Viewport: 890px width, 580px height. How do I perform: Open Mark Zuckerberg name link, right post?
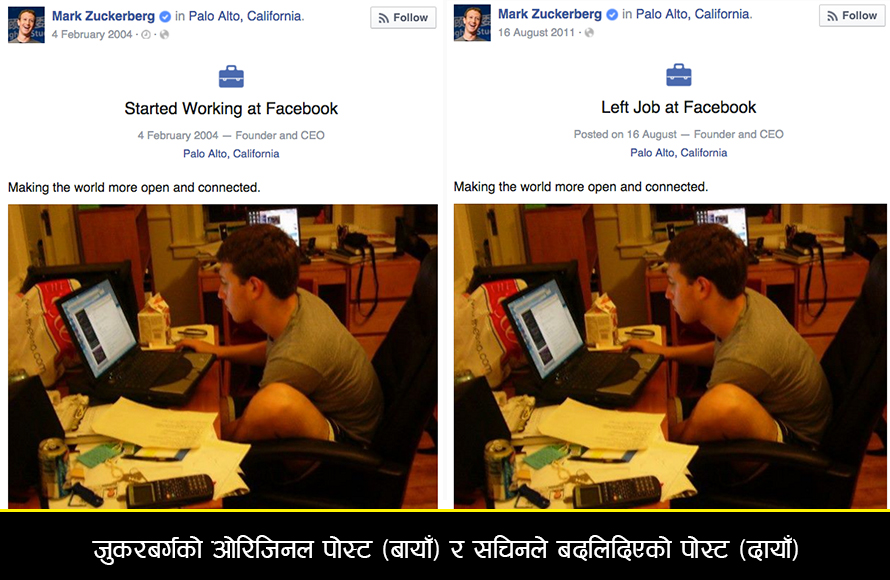point(550,14)
